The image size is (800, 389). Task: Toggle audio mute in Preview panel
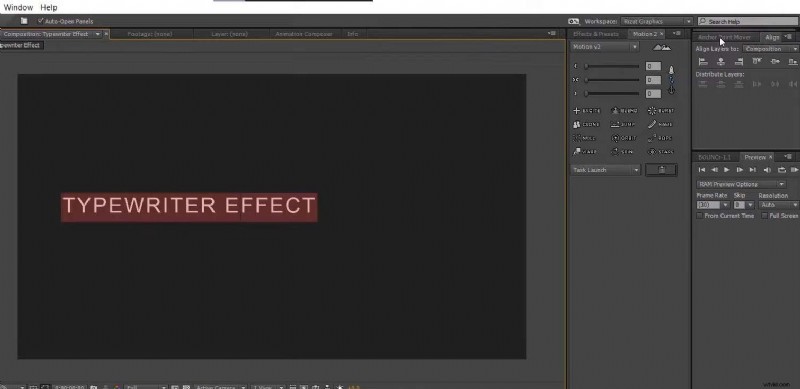(x=767, y=170)
